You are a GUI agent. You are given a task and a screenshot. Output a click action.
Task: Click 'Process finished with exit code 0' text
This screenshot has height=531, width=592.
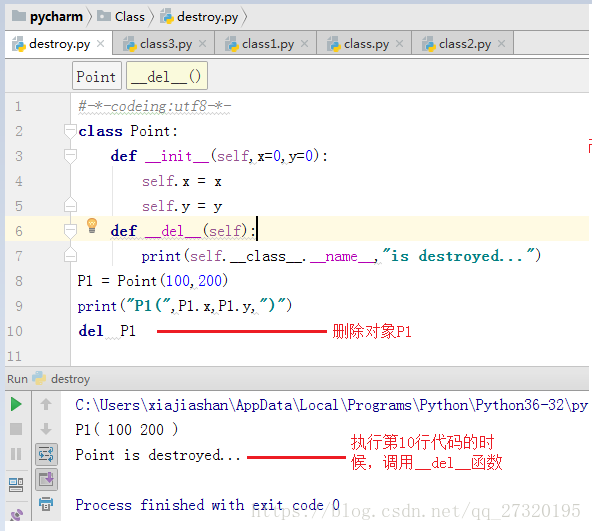[207, 505]
